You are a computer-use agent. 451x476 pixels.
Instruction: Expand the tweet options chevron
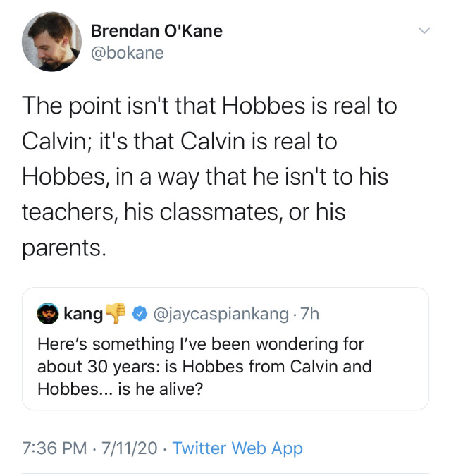pyautogui.click(x=424, y=31)
